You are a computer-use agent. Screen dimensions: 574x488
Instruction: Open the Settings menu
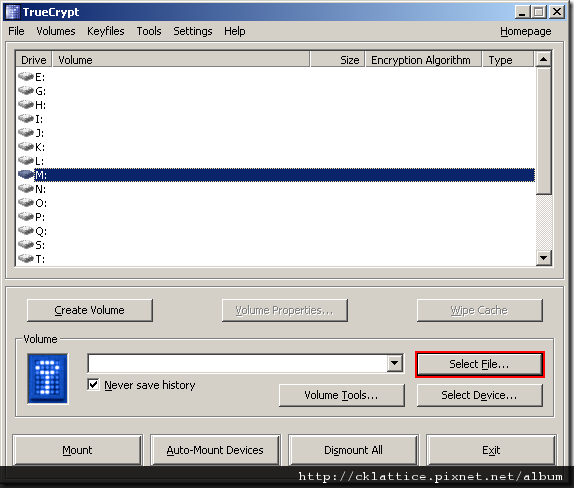click(x=193, y=31)
